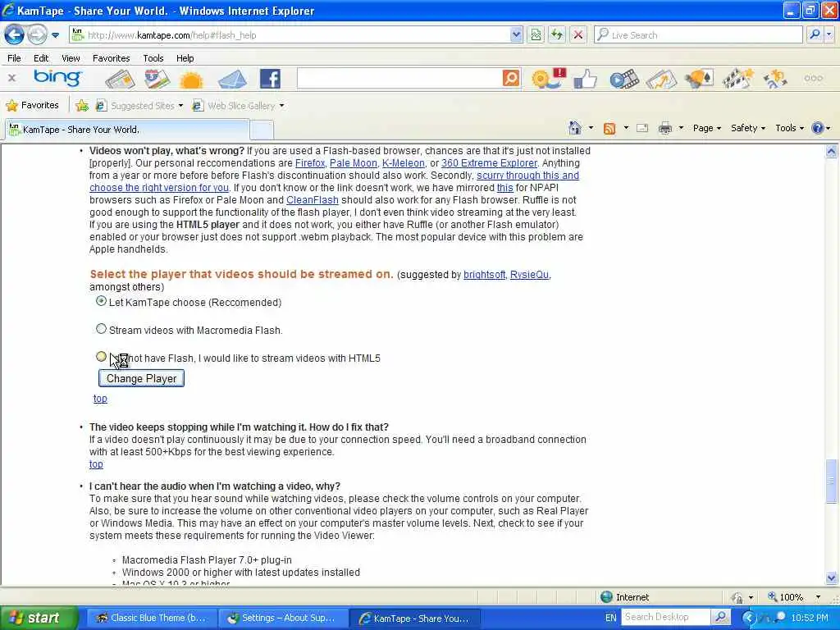Open the Edit menu

pos(41,58)
